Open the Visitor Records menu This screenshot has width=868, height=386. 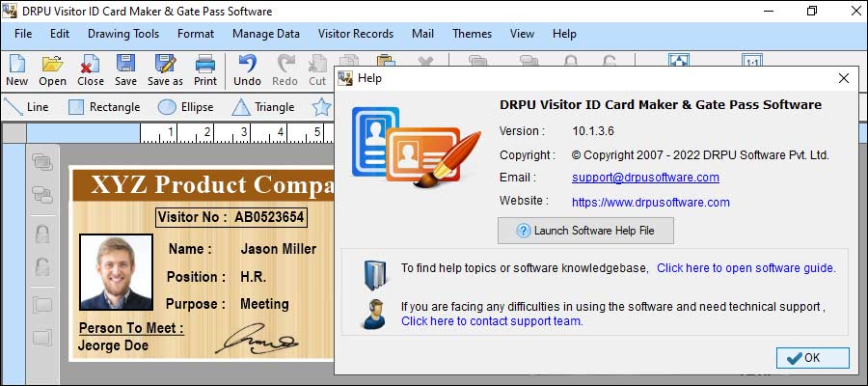click(x=356, y=34)
